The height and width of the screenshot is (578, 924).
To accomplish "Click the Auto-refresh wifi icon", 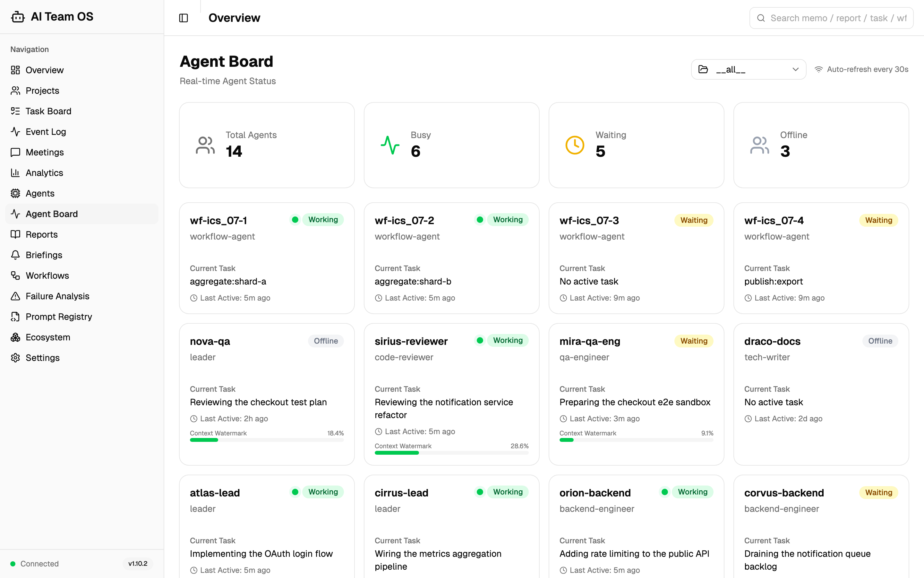I will [x=819, y=70].
